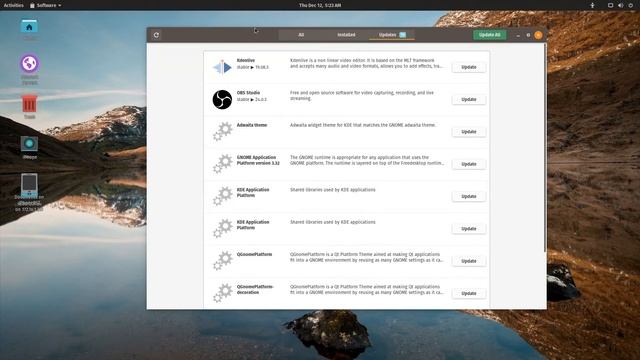Click the Kdenlive description text

click(x=366, y=63)
